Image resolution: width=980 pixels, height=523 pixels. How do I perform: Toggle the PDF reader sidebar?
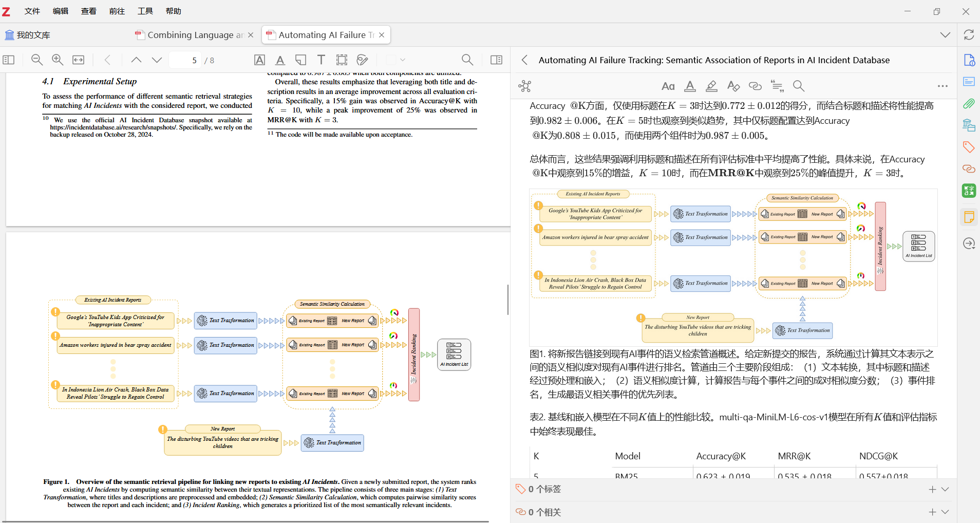point(9,60)
